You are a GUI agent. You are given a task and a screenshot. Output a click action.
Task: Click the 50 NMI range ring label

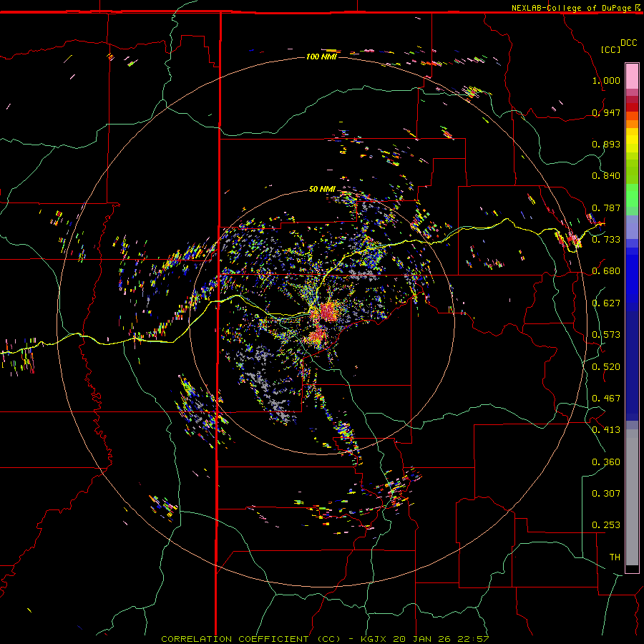[322, 189]
